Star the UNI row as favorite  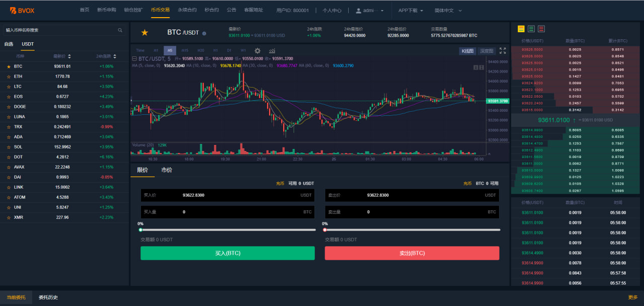click(x=9, y=207)
